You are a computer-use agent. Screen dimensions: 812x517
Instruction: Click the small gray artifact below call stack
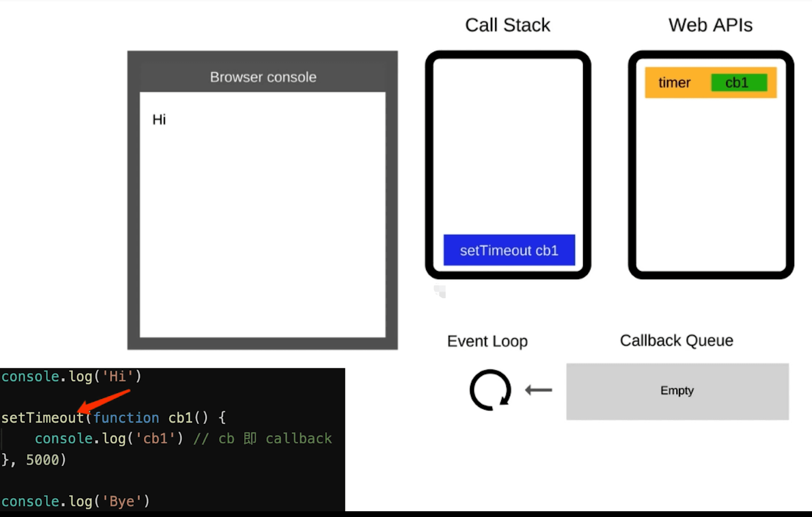pos(440,291)
